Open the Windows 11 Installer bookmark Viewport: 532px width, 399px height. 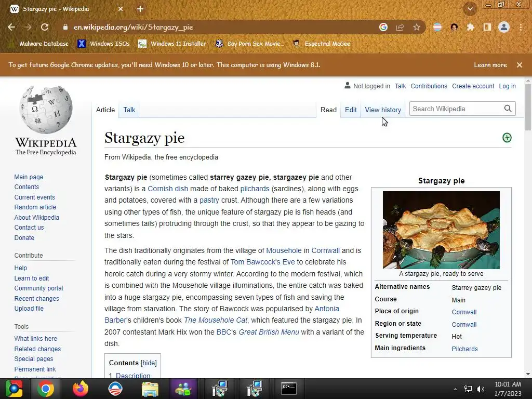coord(172,44)
